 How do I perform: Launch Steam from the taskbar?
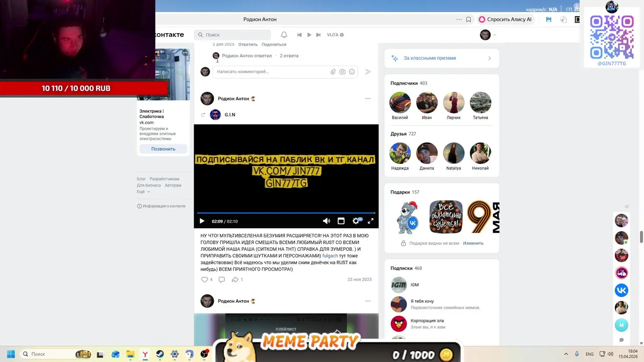coord(159,354)
